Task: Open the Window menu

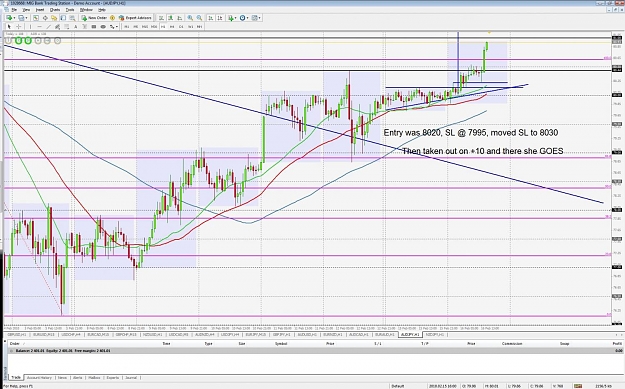Action: (86, 10)
